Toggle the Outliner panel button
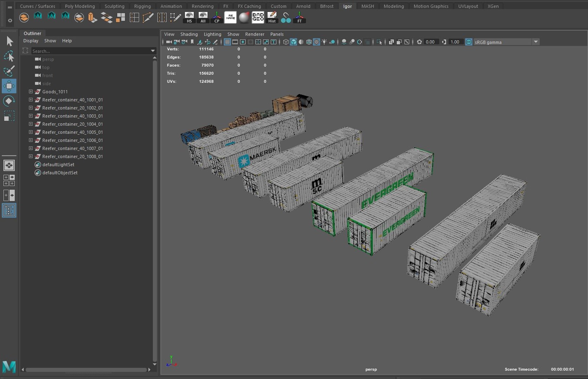 click(x=9, y=211)
